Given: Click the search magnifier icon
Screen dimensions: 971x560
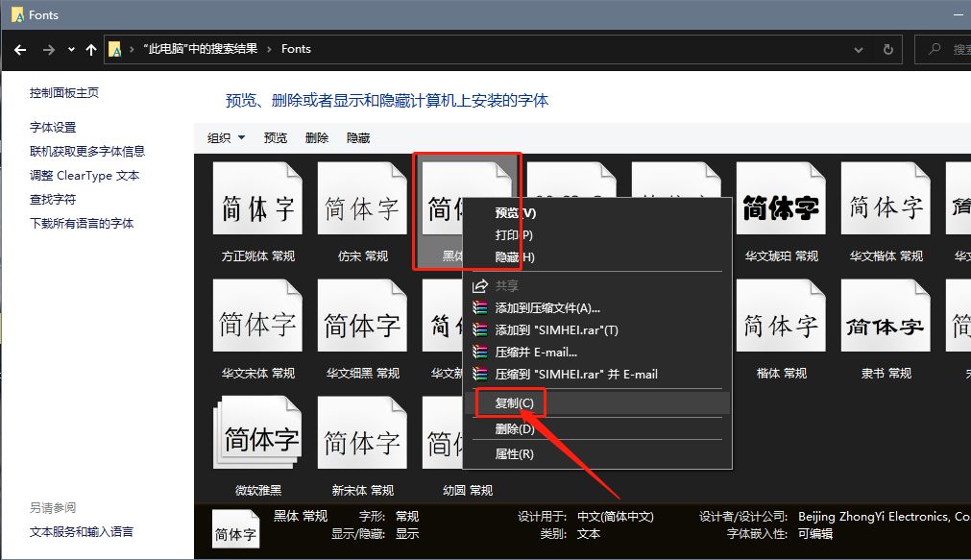Looking at the screenshot, I should 935,49.
